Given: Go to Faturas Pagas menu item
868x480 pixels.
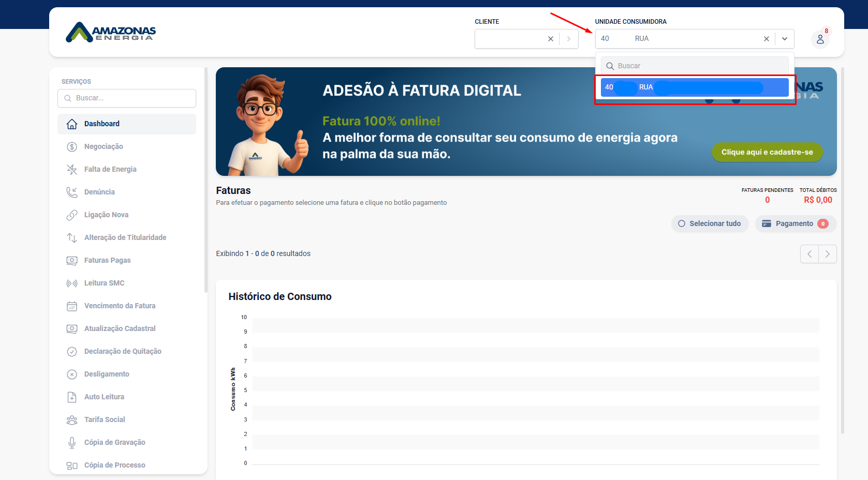Looking at the screenshot, I should (x=107, y=260).
